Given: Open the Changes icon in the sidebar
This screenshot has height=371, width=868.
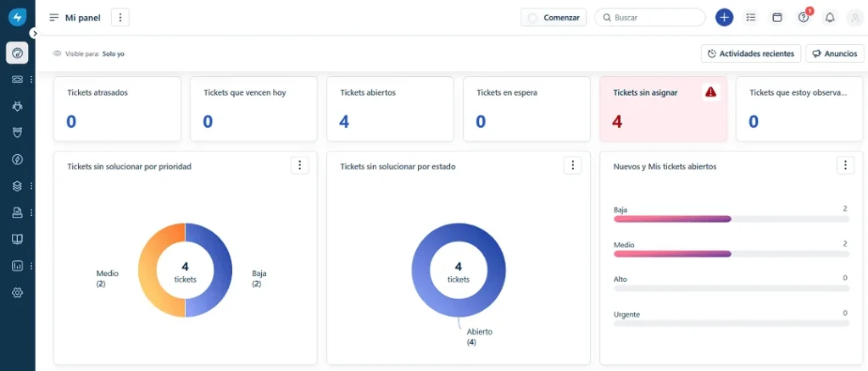Looking at the screenshot, I should click(x=17, y=133).
